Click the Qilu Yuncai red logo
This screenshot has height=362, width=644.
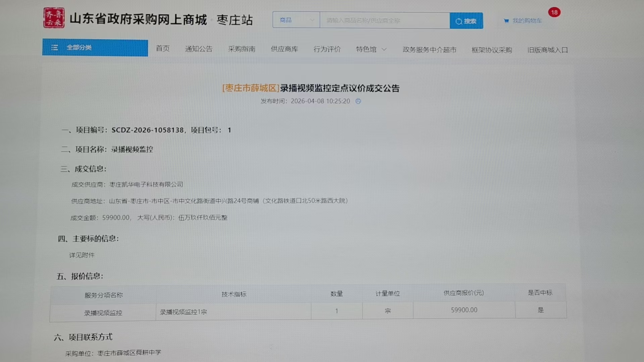[x=54, y=18]
